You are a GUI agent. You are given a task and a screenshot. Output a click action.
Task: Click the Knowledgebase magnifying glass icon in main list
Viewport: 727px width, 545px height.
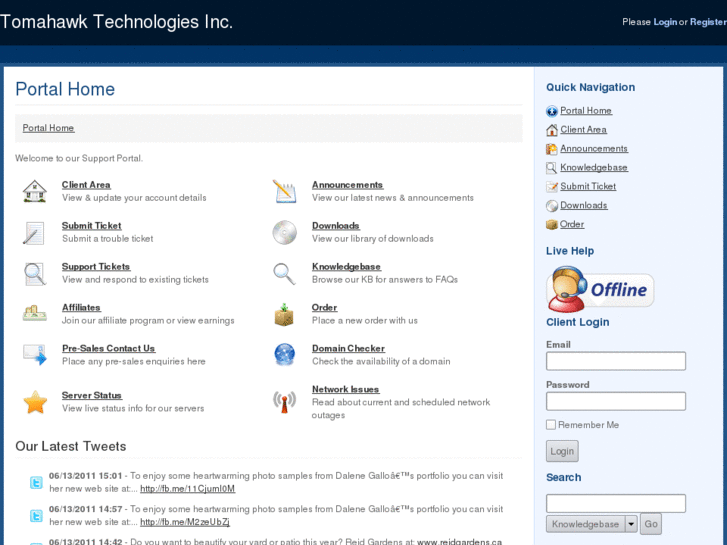(284, 274)
